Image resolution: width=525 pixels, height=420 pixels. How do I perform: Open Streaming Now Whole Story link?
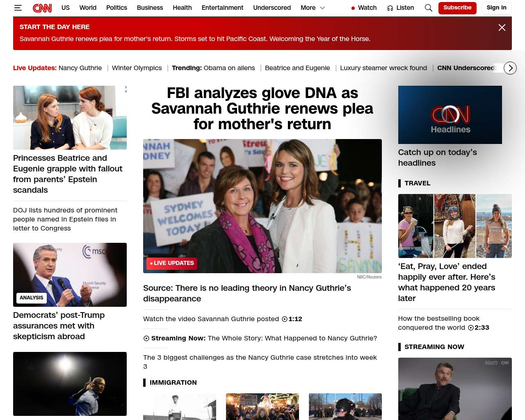pyautogui.click(x=260, y=338)
